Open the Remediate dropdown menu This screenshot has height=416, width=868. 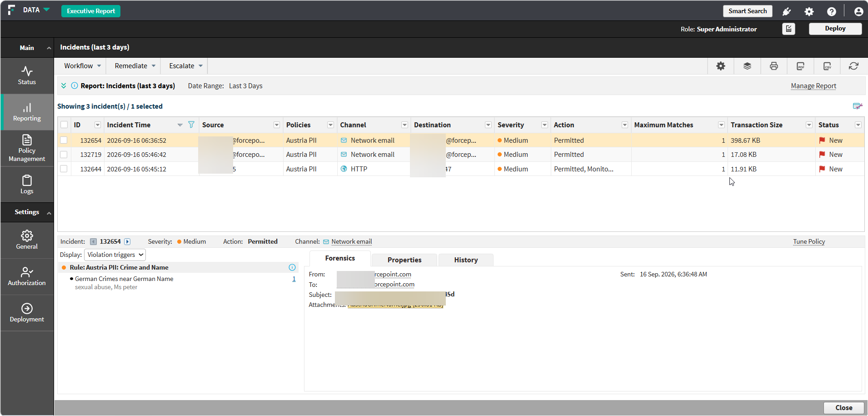[x=135, y=66]
